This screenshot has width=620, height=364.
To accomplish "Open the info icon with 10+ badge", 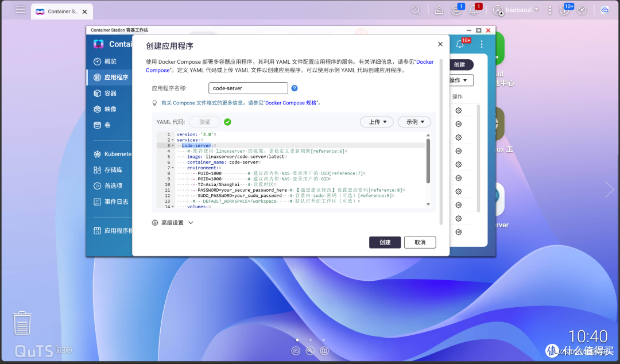I will tap(565, 10).
